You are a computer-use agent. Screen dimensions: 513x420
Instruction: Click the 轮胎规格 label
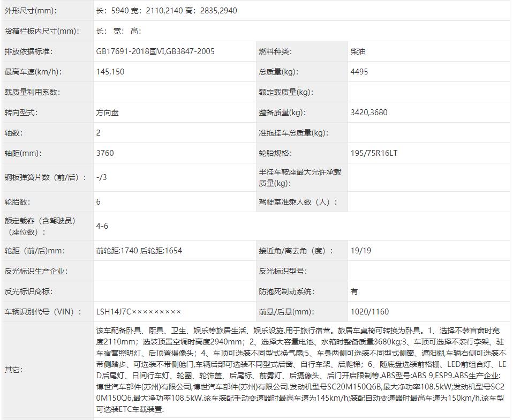click(275, 153)
